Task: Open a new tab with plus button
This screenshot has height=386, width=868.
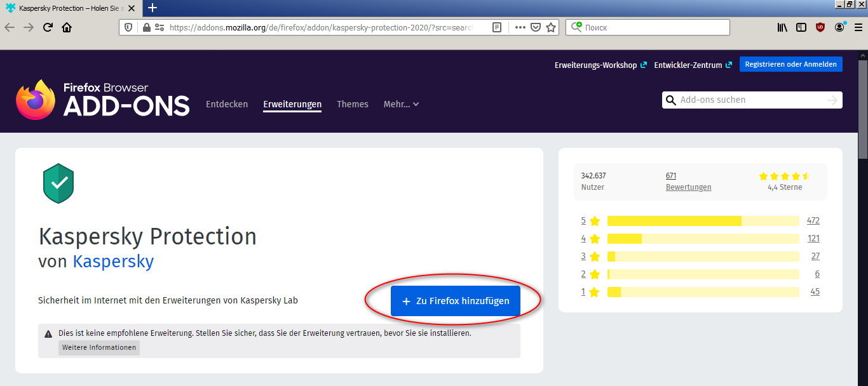Action: 153,8
